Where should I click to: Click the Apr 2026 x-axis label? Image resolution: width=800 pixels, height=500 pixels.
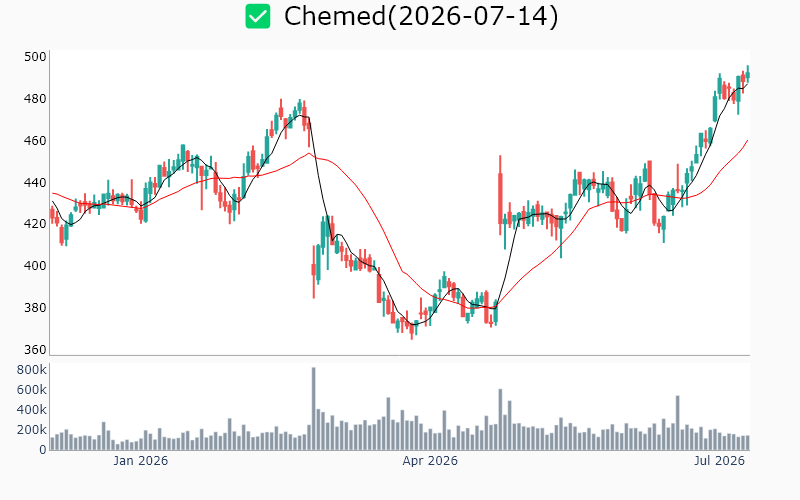point(430,461)
